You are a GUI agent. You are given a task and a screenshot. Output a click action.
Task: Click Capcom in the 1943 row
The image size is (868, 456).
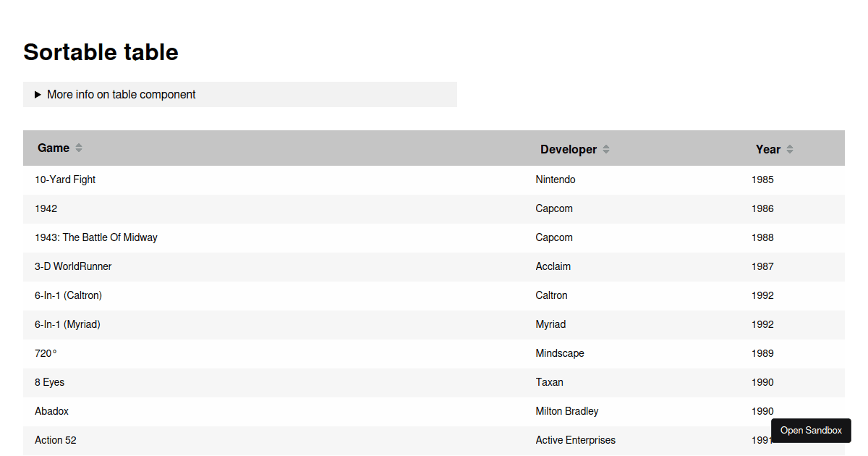(554, 237)
